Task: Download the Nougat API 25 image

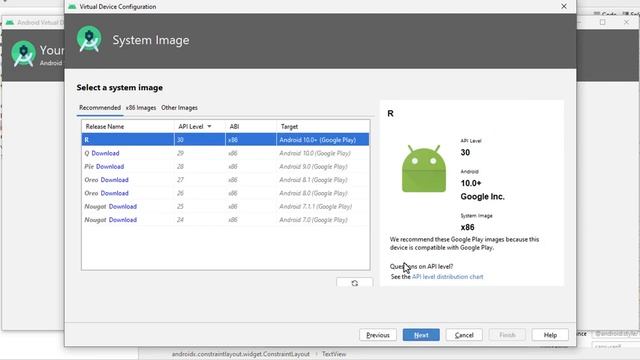Action: click(122, 207)
